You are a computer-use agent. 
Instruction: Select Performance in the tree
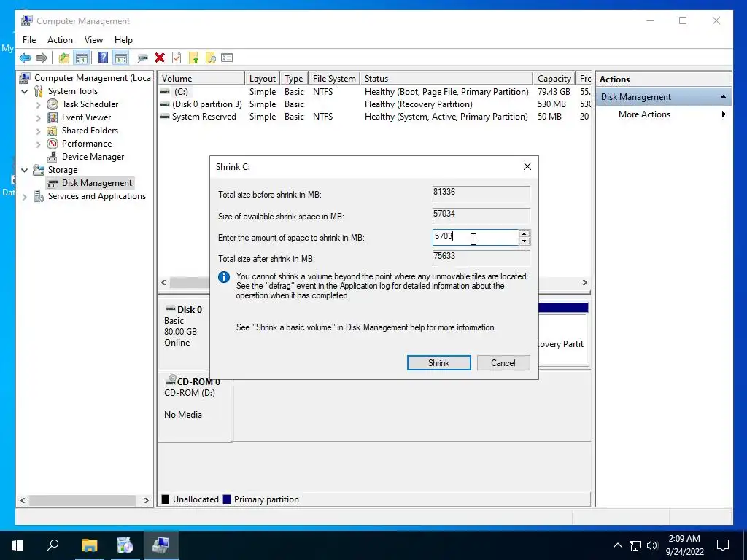pos(87,144)
